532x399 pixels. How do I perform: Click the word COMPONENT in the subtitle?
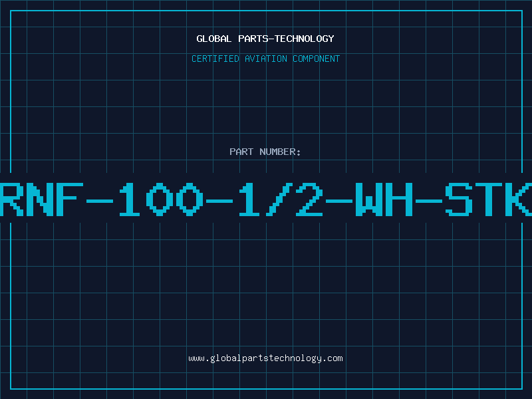click(x=317, y=59)
